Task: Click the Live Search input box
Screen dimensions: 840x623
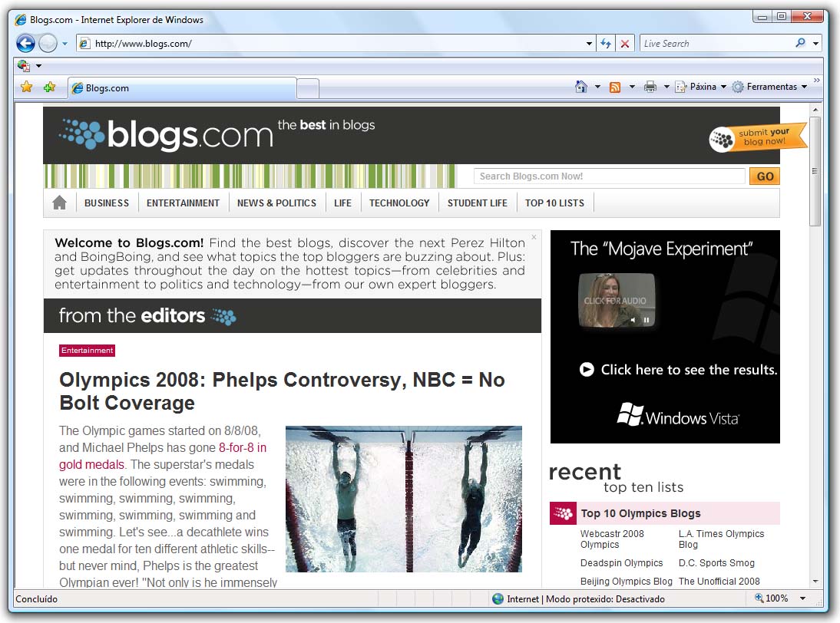Action: coord(716,44)
